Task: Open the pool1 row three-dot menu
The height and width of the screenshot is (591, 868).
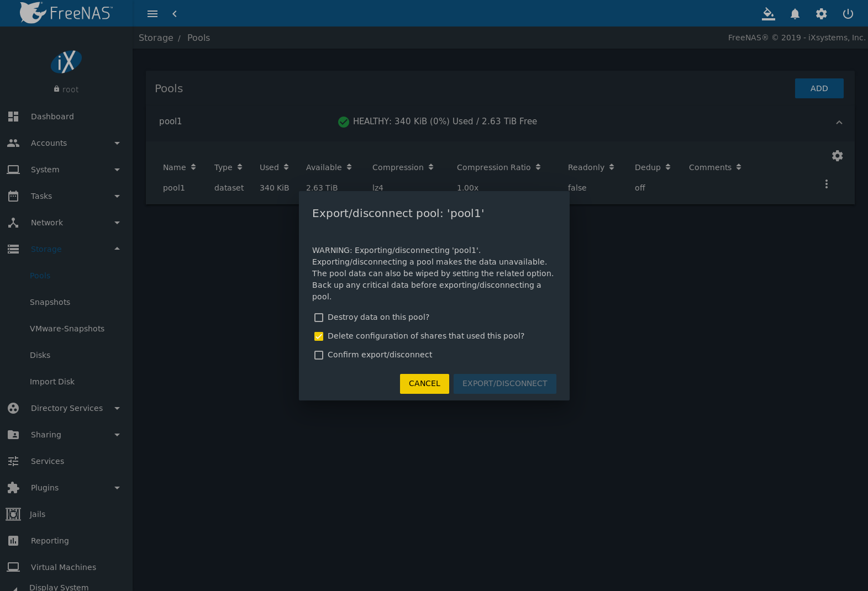Action: point(827,184)
